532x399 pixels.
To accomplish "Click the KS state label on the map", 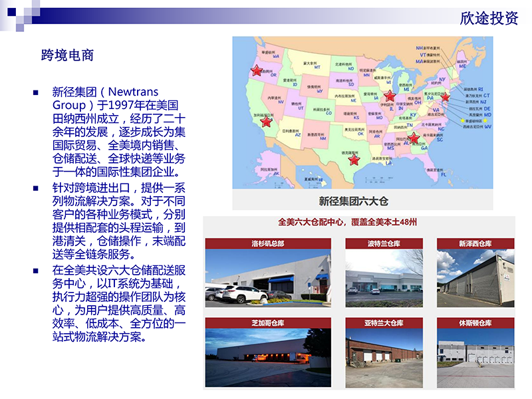I will [x=356, y=118].
